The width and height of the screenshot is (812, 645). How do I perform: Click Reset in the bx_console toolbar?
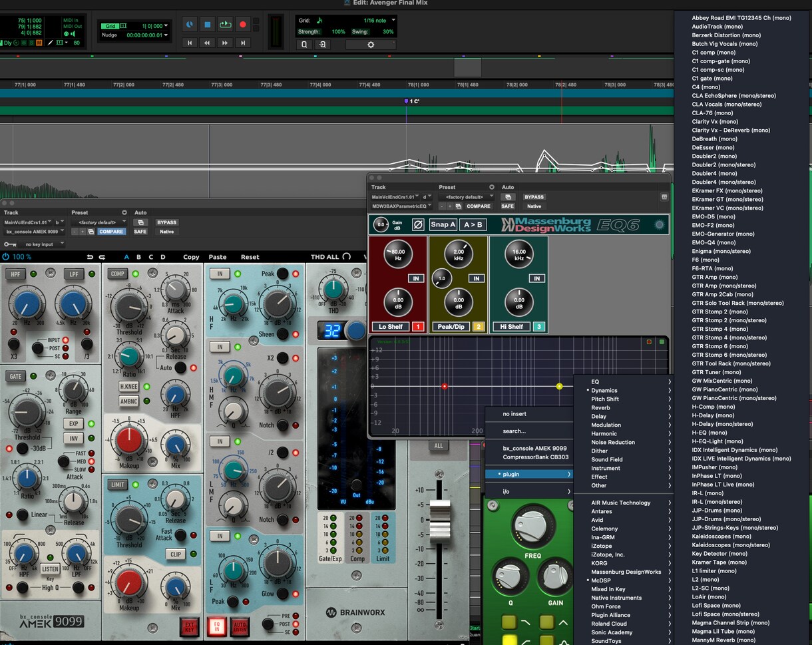(x=250, y=257)
